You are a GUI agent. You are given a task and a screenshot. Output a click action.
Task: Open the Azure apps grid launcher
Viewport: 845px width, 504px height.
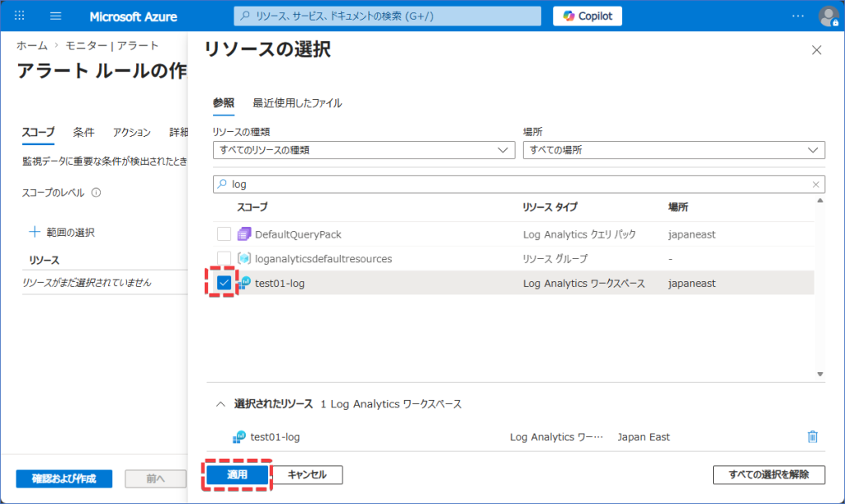pos(20,16)
